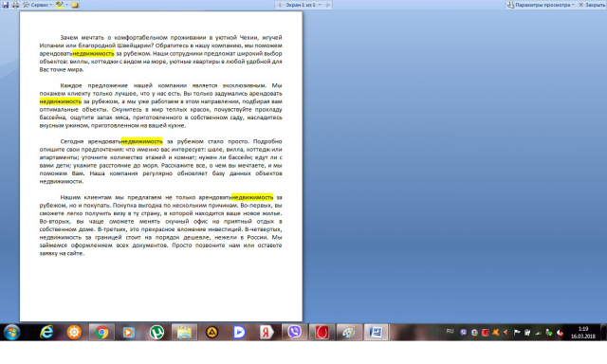
Task: Open Viber from the taskbar
Action: pyautogui.click(x=295, y=333)
